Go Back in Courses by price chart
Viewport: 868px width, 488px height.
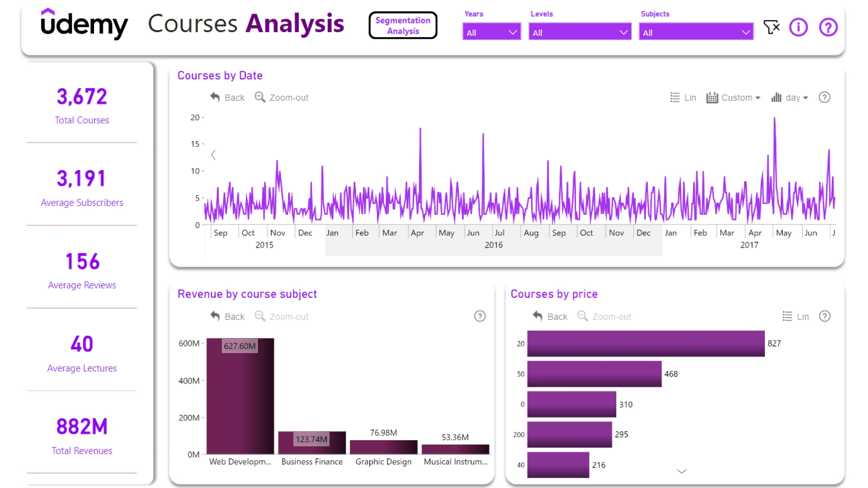point(550,316)
